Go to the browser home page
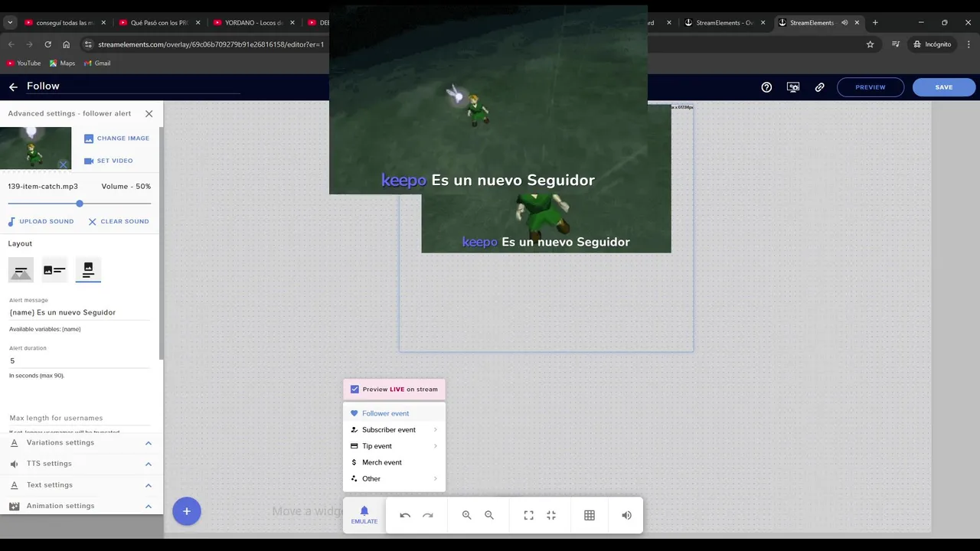 point(66,44)
